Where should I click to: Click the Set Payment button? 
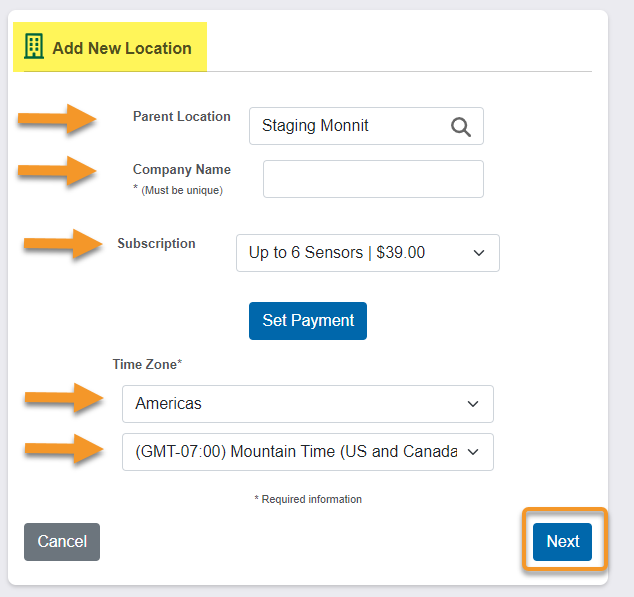coord(308,321)
